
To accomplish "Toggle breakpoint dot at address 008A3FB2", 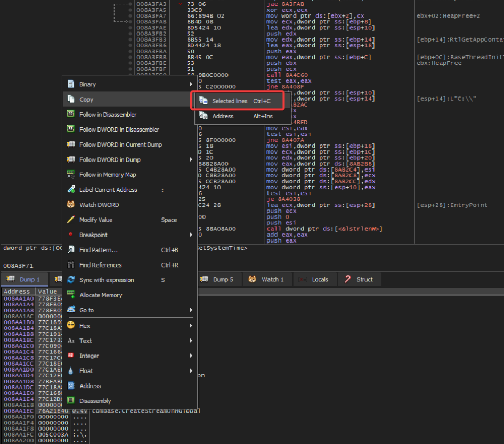I will 130,33.
